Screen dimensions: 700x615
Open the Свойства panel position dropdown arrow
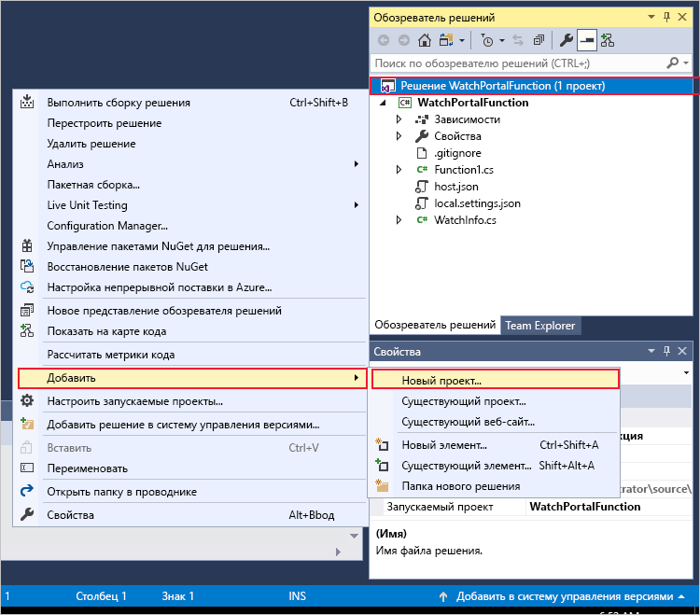pyautogui.click(x=651, y=351)
